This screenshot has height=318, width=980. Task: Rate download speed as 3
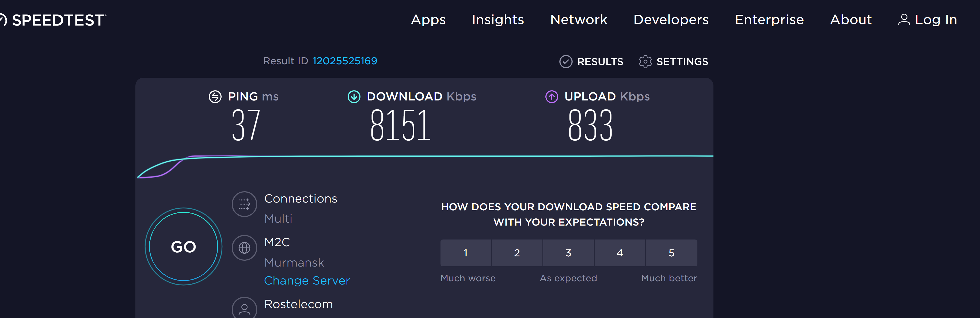pyautogui.click(x=568, y=253)
